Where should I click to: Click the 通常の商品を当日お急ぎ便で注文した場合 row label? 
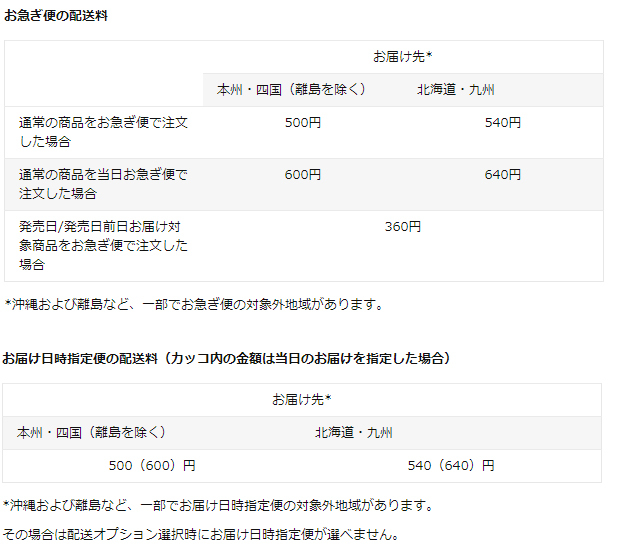point(103,184)
